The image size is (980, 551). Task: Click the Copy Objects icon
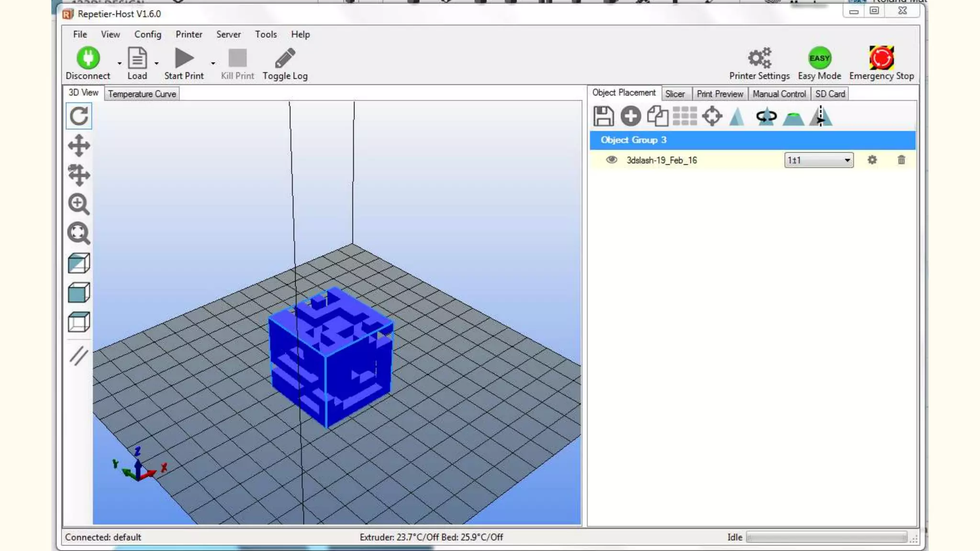tap(657, 116)
